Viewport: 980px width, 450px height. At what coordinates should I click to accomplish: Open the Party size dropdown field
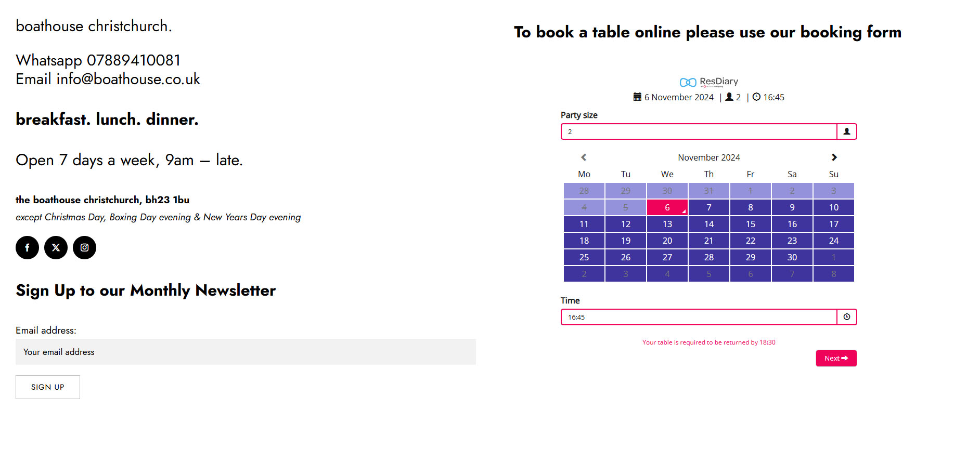698,131
